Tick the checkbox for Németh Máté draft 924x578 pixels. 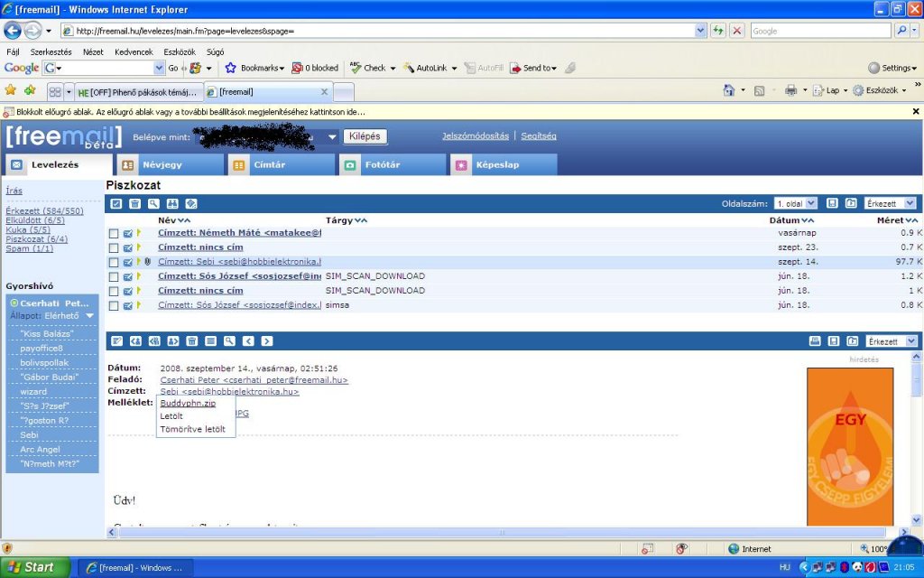tap(114, 234)
